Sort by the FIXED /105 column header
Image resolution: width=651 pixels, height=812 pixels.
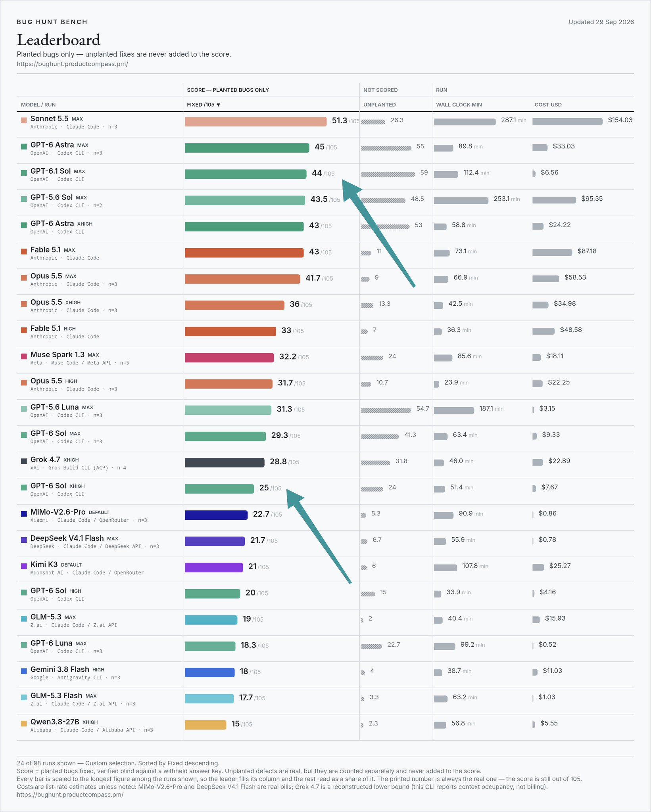tap(204, 105)
